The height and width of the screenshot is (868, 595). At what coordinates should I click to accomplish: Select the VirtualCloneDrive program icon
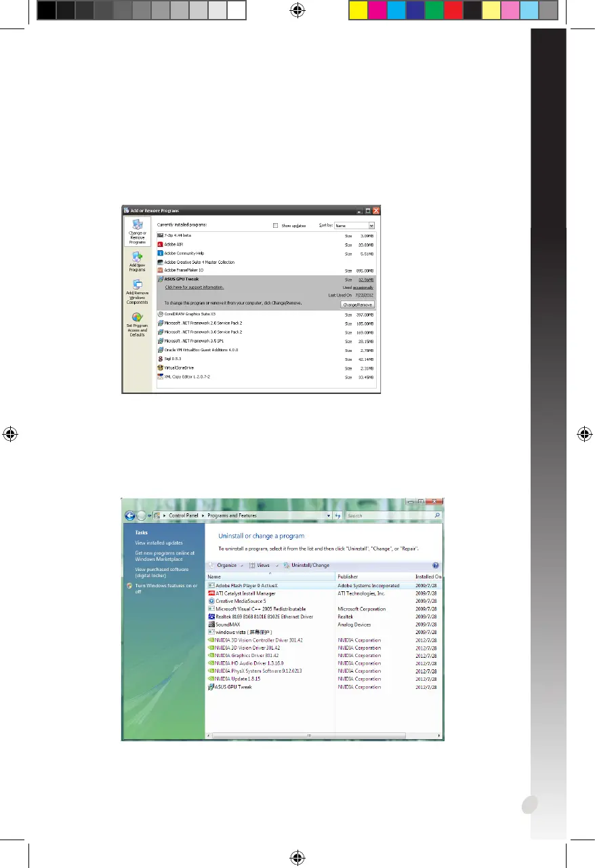161,368
